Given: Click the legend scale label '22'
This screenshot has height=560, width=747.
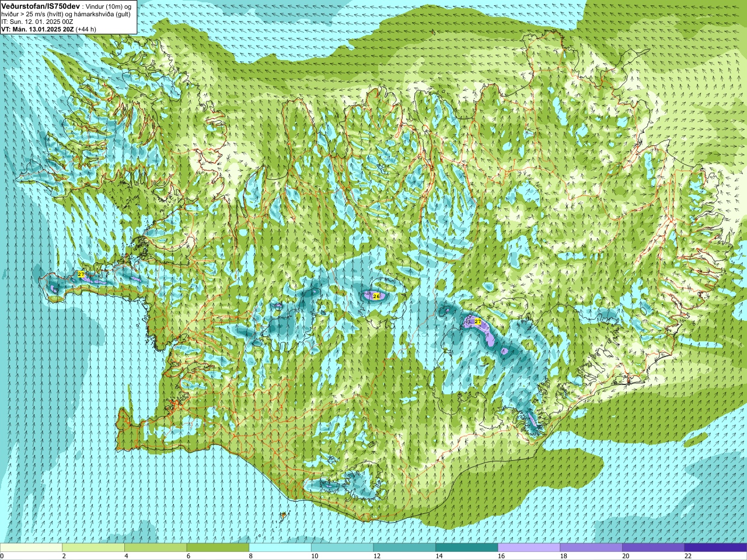Looking at the screenshot, I should click(688, 556).
